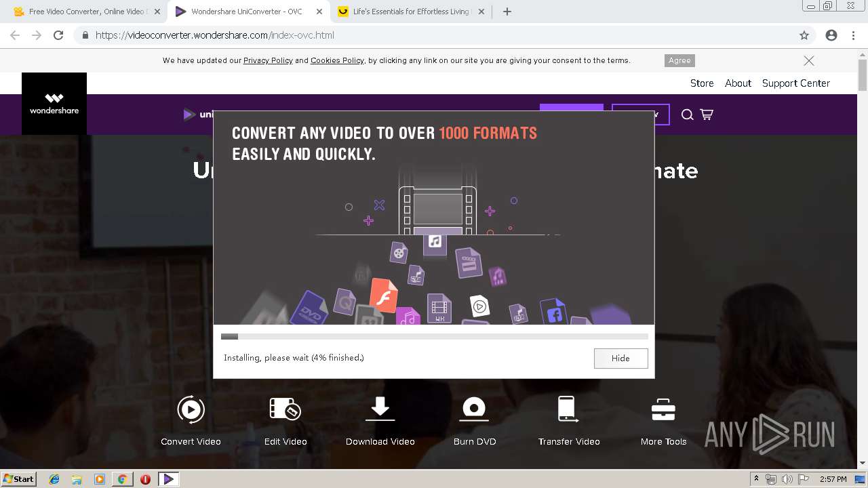Screen dimensions: 868x488
Task: Open a new browser tab
Action: click(x=507, y=12)
